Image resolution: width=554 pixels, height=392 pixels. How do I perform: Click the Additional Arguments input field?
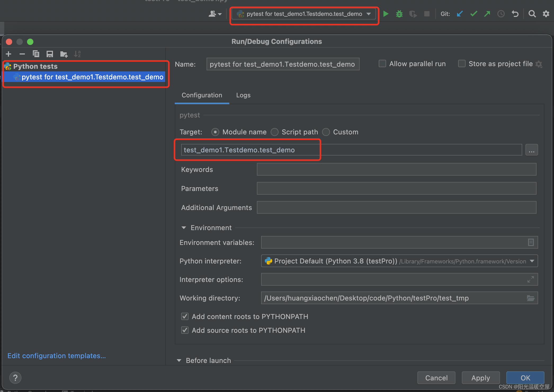pyautogui.click(x=396, y=207)
